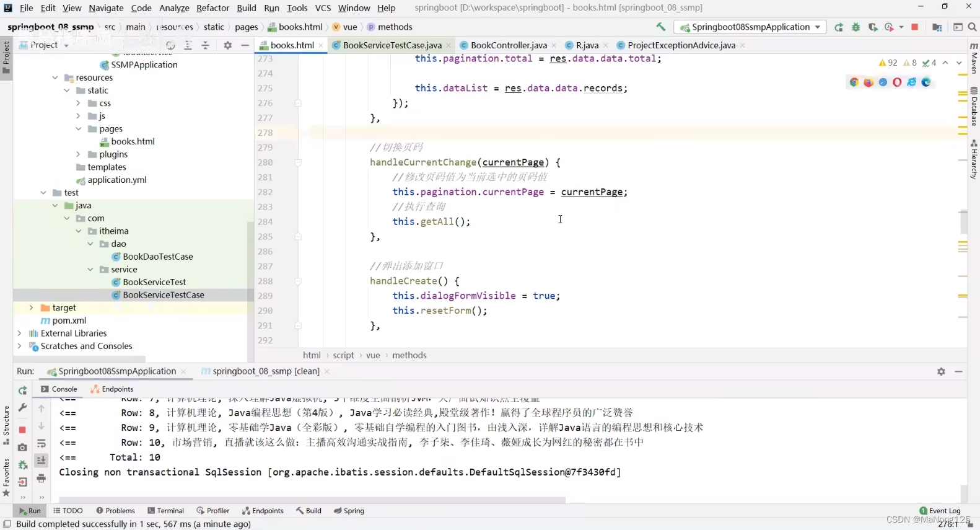Close the R.java editor tab
The image size is (980, 530).
(605, 45)
